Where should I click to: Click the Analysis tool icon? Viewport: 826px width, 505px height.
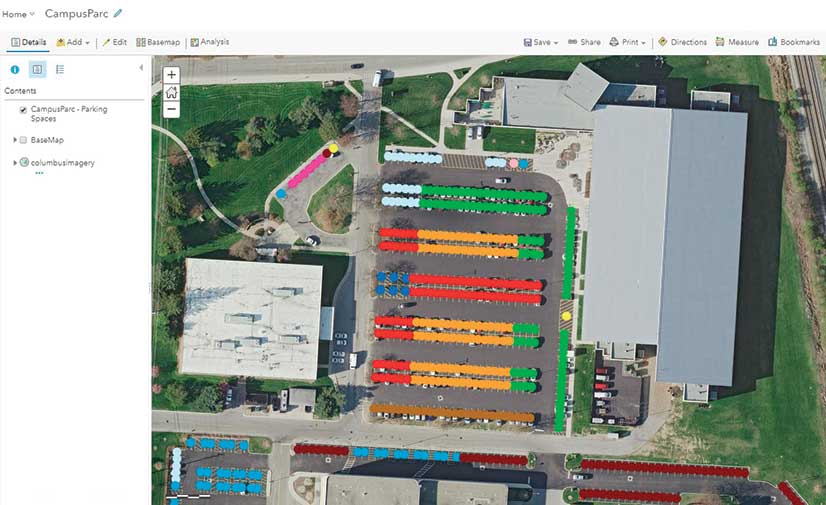[194, 42]
